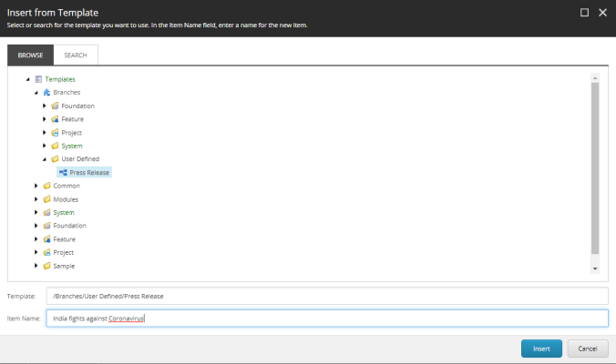The image size is (616, 364).
Task: Click the Modules folder icon
Action: (x=46, y=199)
